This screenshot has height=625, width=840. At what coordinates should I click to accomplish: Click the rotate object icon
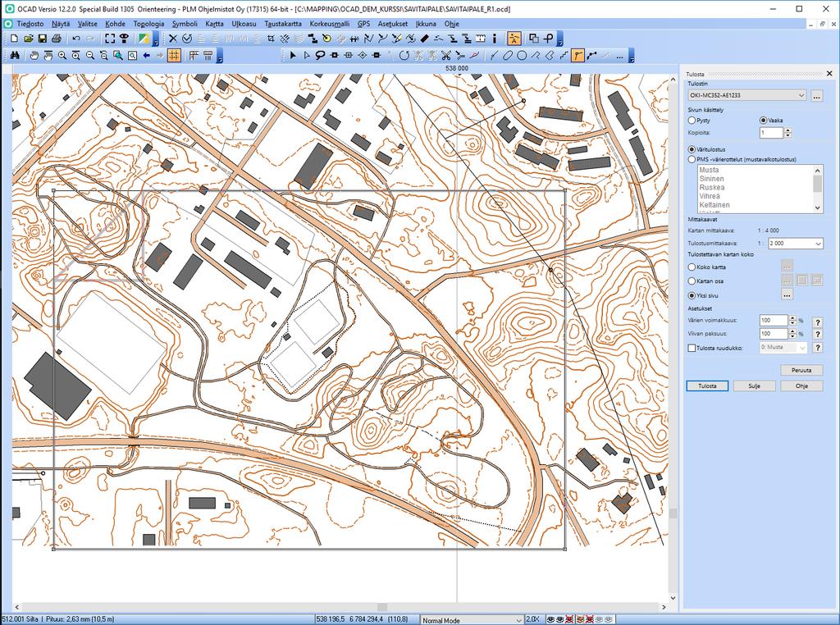tap(404, 55)
